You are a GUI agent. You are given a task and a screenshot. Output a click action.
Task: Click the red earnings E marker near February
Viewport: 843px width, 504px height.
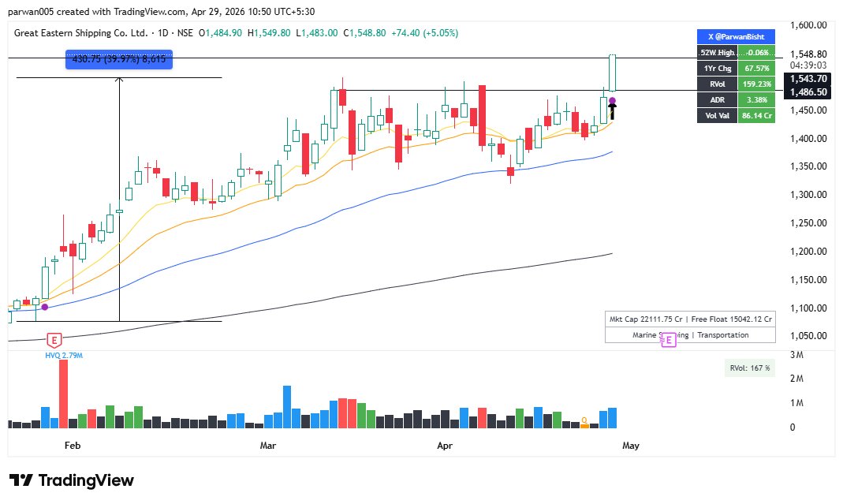pyautogui.click(x=54, y=340)
